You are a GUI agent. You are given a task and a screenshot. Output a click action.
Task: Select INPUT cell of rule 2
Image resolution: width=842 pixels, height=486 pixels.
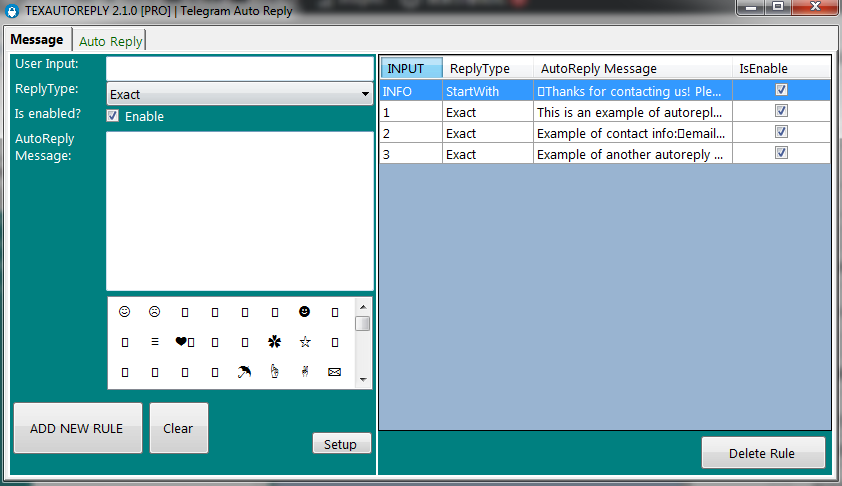411,133
